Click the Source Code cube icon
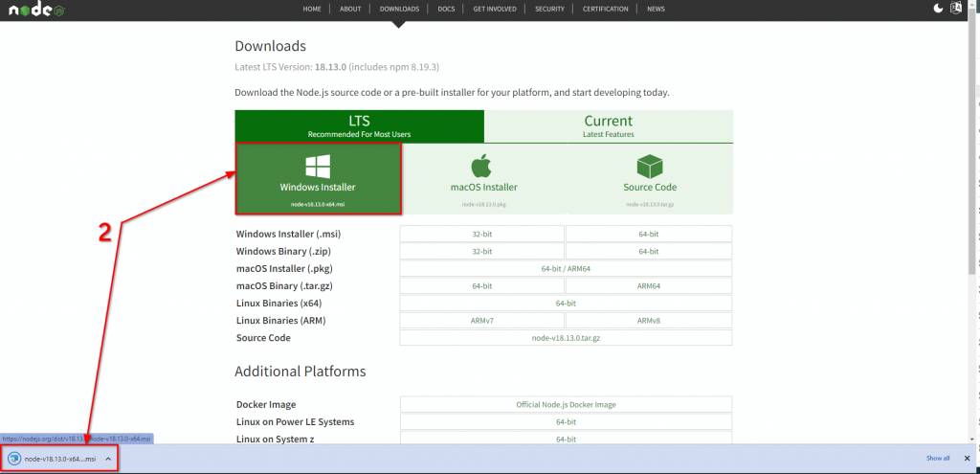This screenshot has width=980, height=474. [x=650, y=167]
